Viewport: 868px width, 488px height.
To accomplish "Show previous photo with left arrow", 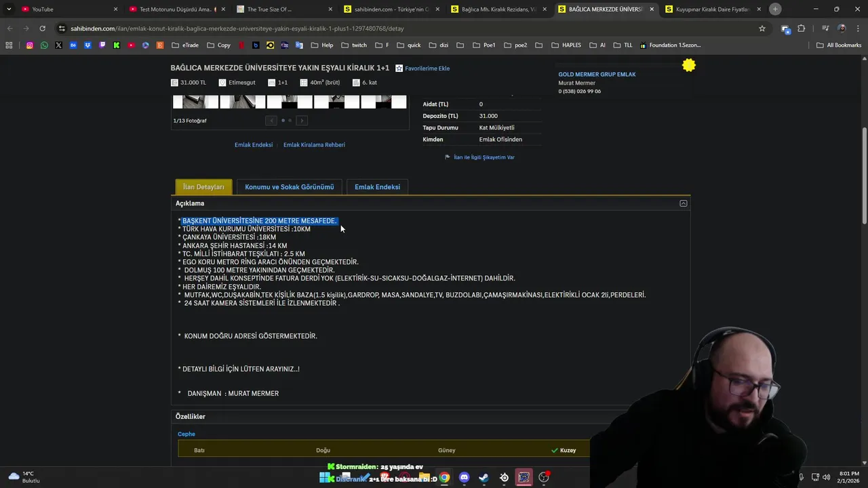I will pyautogui.click(x=271, y=121).
